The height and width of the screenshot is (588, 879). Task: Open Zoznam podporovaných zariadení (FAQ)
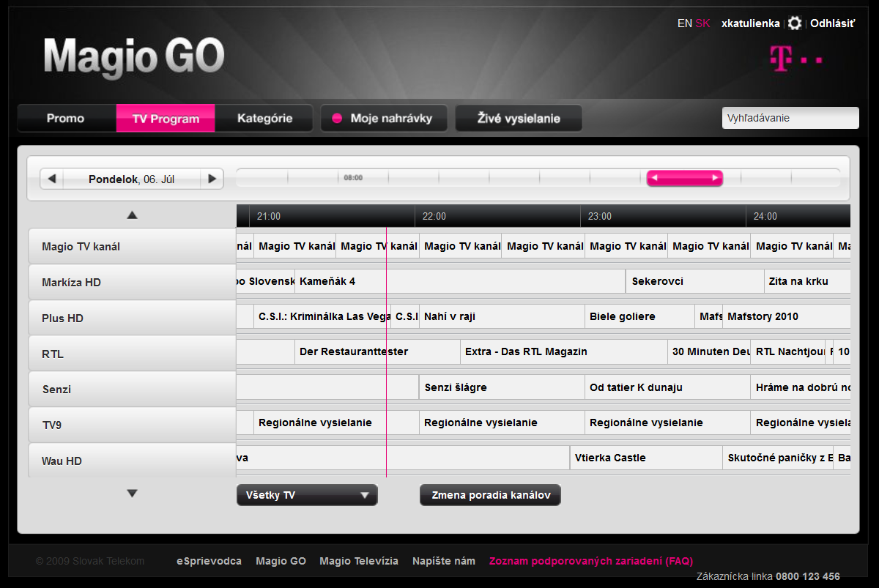[x=591, y=561]
